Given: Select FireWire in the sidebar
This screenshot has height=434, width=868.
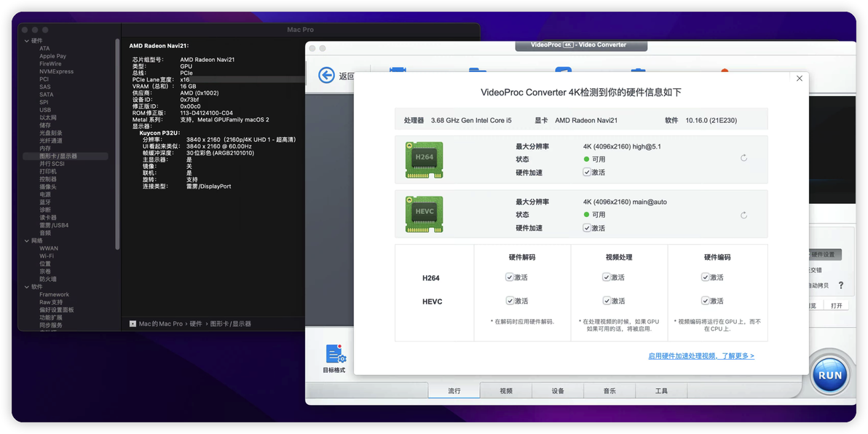Looking at the screenshot, I should click(50, 63).
